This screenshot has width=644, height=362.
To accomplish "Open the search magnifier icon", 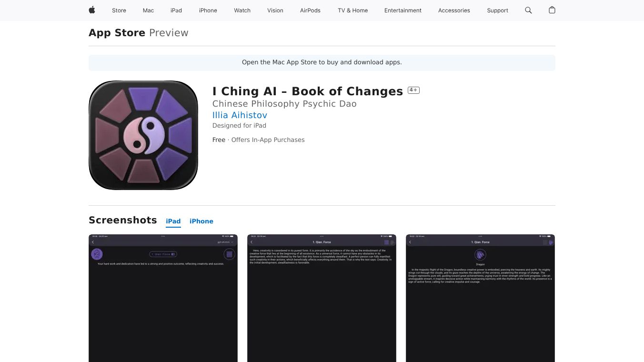I will pos(528,10).
